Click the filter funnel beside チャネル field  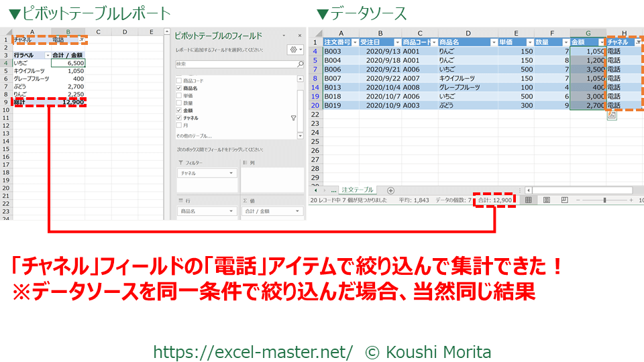293,118
